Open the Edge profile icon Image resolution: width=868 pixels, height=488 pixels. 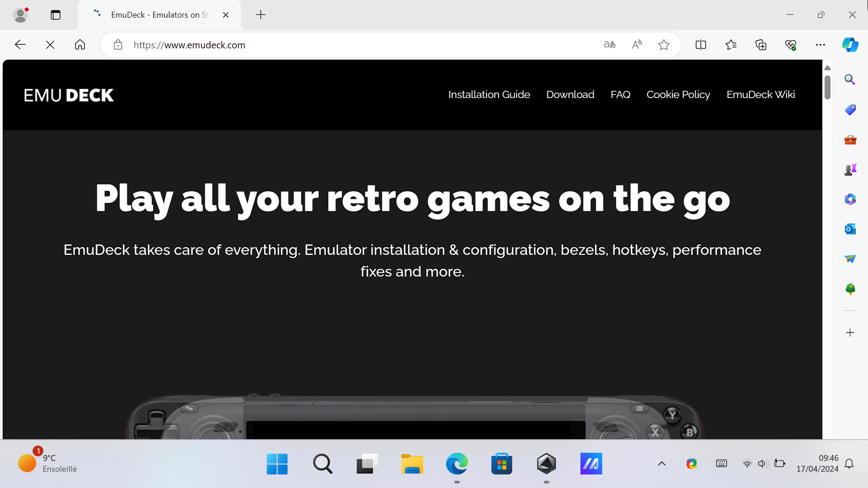coord(20,15)
